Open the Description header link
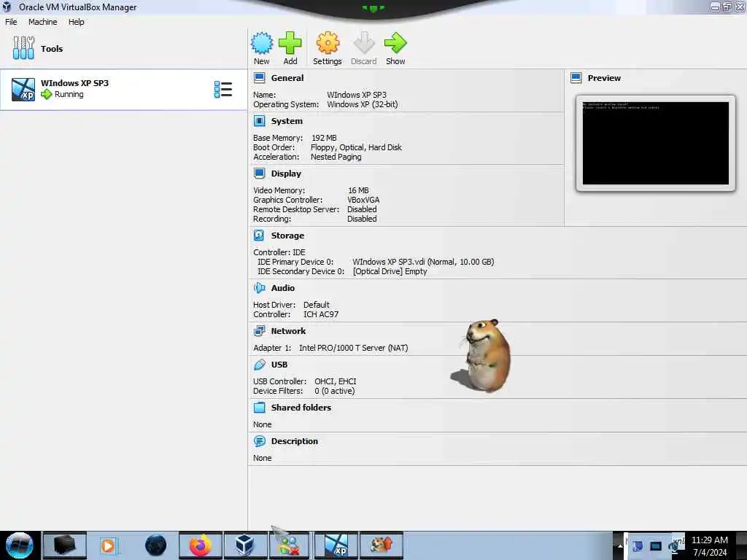 pos(295,441)
